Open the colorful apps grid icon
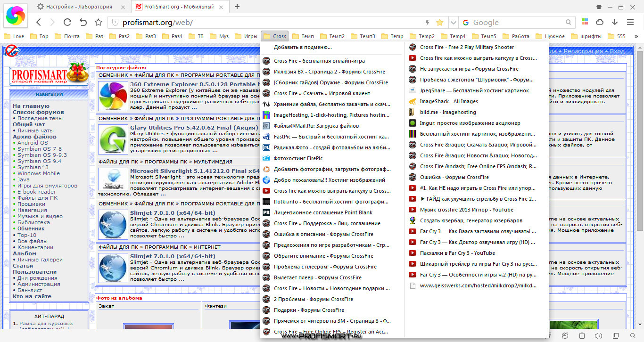Image resolution: width=644 pixels, height=342 pixels. coord(585,22)
